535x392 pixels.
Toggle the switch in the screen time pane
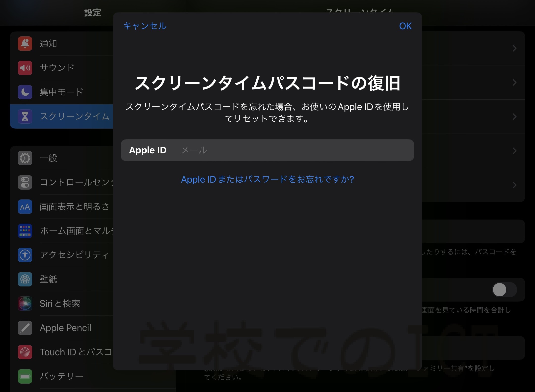click(x=504, y=290)
